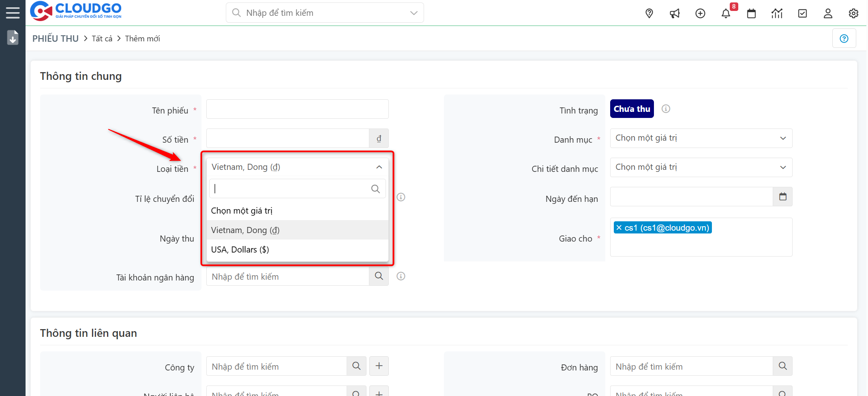
Task: Open the user profile icon
Action: (828, 13)
